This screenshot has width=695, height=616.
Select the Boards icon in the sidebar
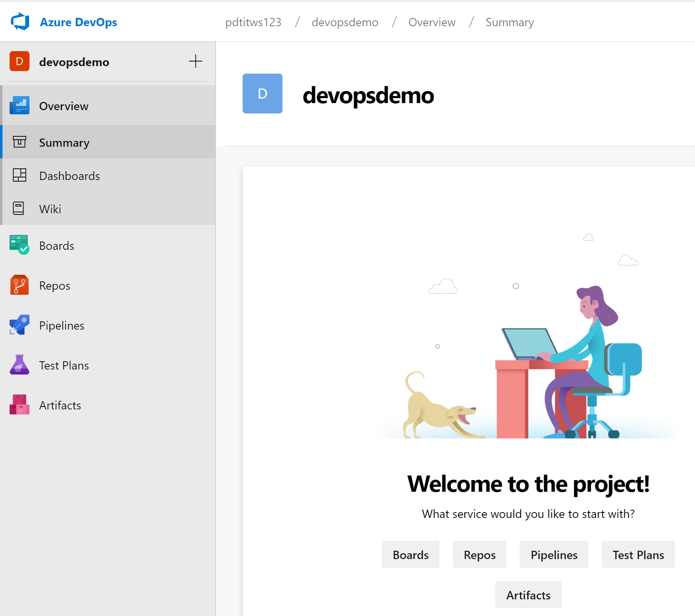point(19,245)
